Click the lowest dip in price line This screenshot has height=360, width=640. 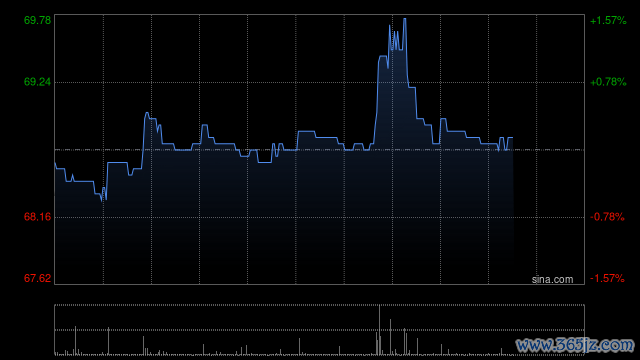pyautogui.click(x=102, y=200)
